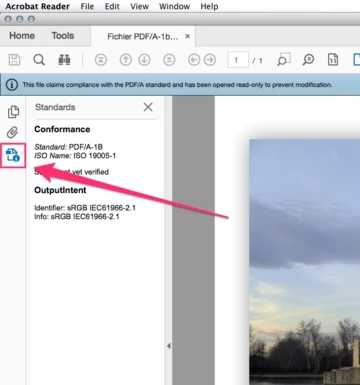360x385 pixels.
Task: Click the page number input field
Action: (x=238, y=60)
